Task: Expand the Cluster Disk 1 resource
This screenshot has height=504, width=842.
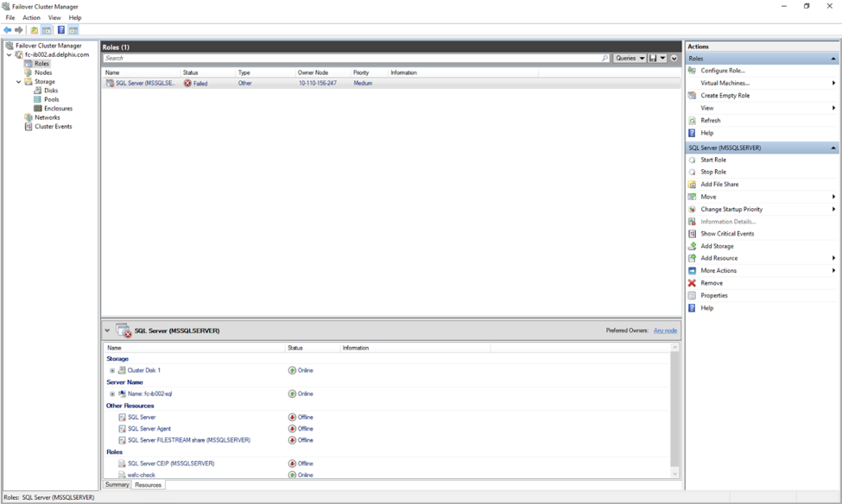Action: (x=112, y=370)
